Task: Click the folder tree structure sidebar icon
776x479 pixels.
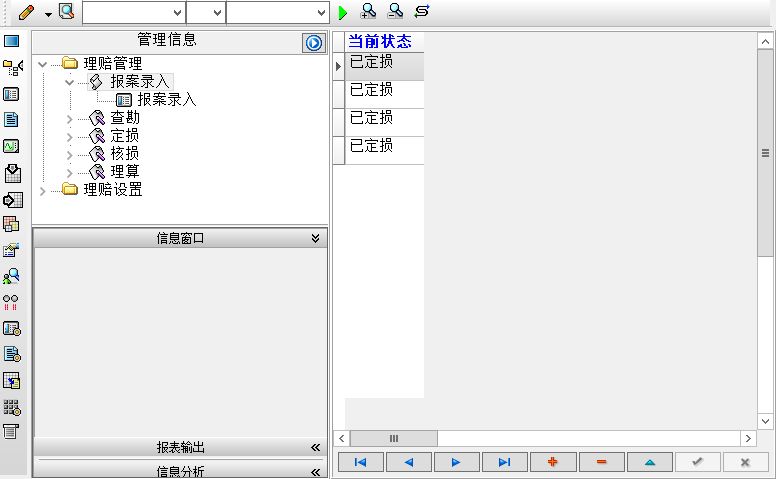Action: pos(12,67)
